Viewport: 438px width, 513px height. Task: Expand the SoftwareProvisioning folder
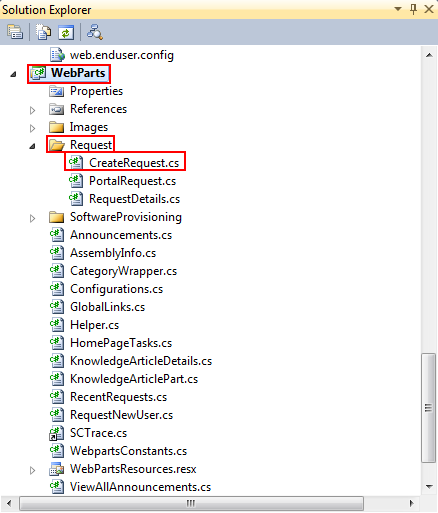click(32, 218)
